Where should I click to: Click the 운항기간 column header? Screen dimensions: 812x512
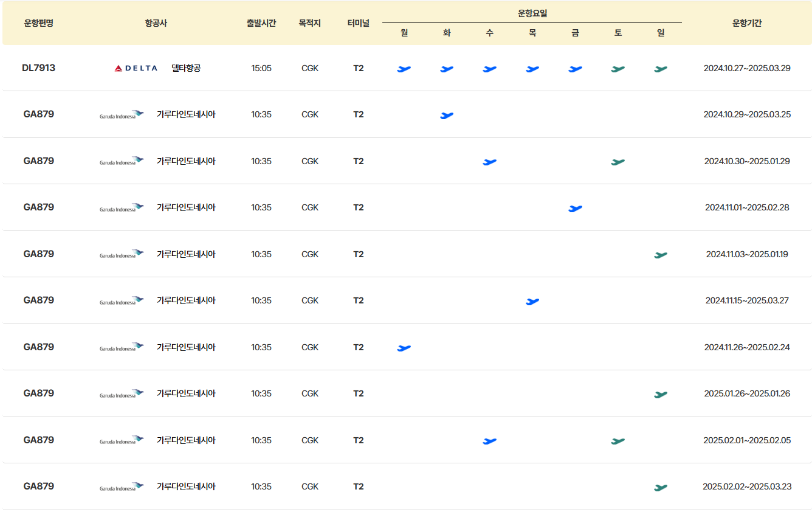point(747,23)
